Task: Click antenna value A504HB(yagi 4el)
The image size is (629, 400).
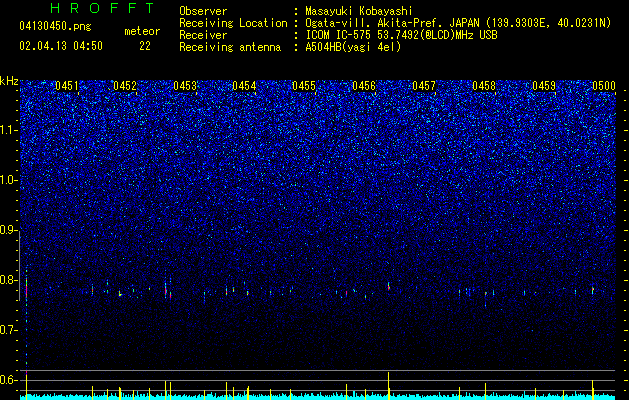Action: click(x=353, y=47)
